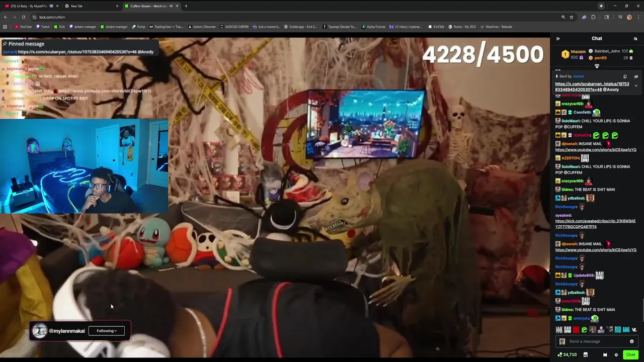Click the Sidmo username at chat bottom
This screenshot has height=362, width=644.
tap(567, 310)
